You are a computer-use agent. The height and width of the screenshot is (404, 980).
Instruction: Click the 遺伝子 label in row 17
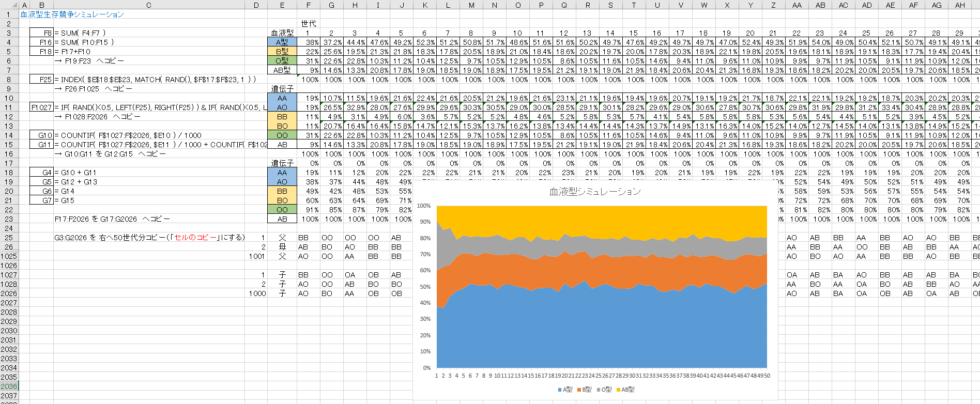point(282,163)
